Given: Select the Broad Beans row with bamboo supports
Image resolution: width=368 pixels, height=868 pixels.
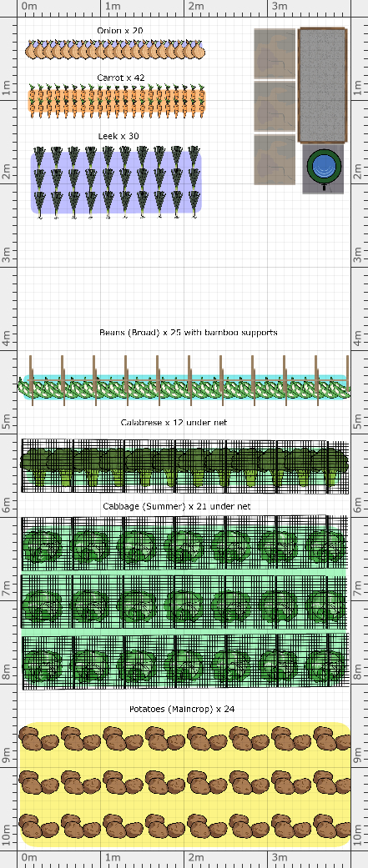Looking at the screenshot, I should [x=184, y=381].
